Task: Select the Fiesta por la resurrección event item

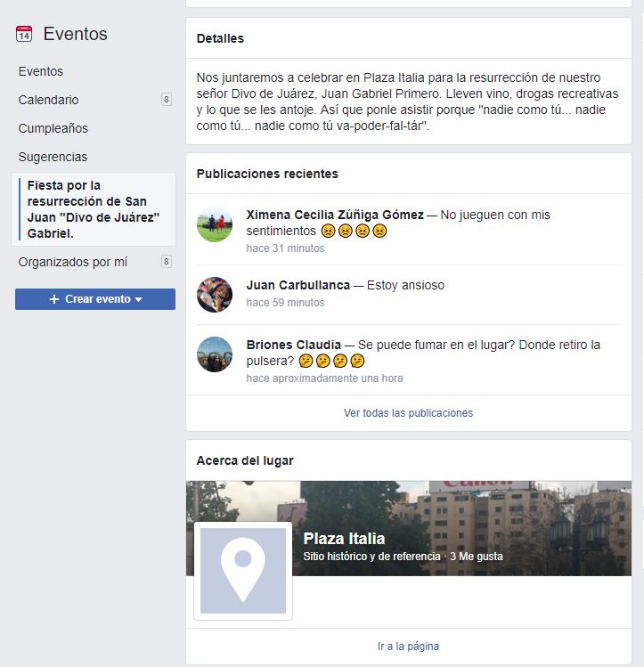Action: [94, 209]
